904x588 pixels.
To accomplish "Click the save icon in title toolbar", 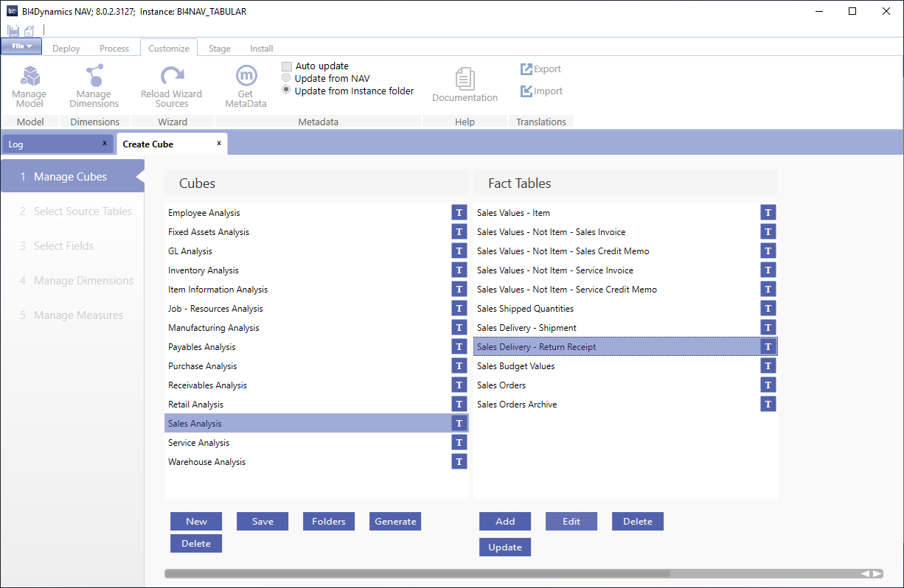I will [x=13, y=30].
